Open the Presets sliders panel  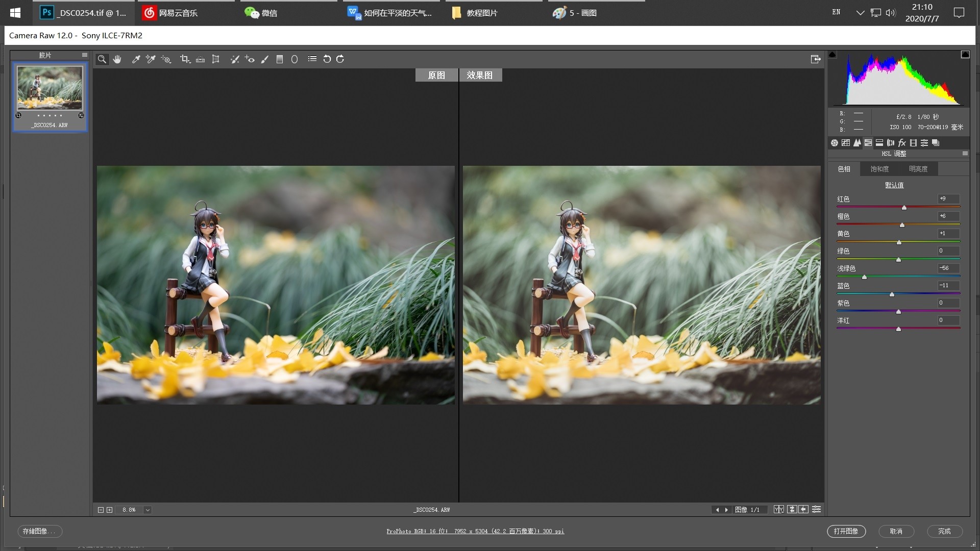point(924,143)
